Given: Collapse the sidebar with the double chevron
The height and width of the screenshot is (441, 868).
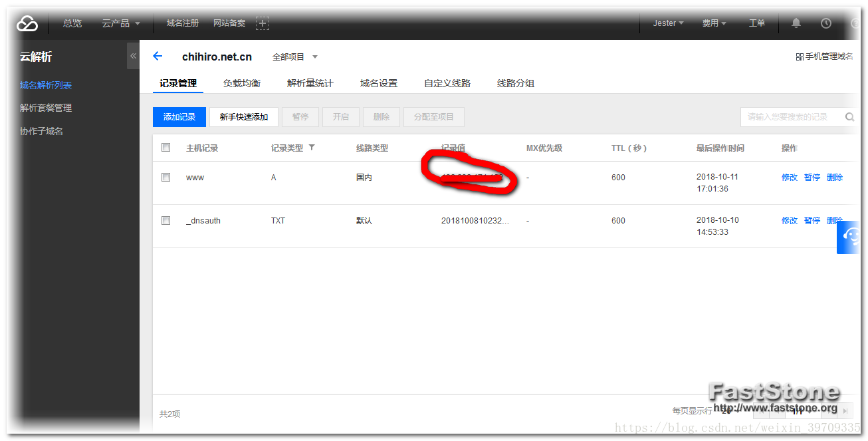Looking at the screenshot, I should pos(133,57).
